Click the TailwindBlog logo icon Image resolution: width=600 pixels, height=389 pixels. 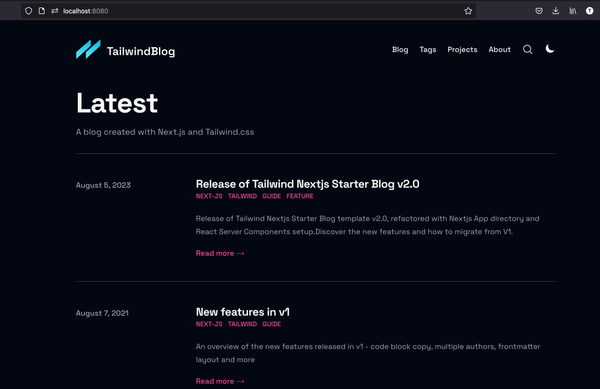point(88,49)
